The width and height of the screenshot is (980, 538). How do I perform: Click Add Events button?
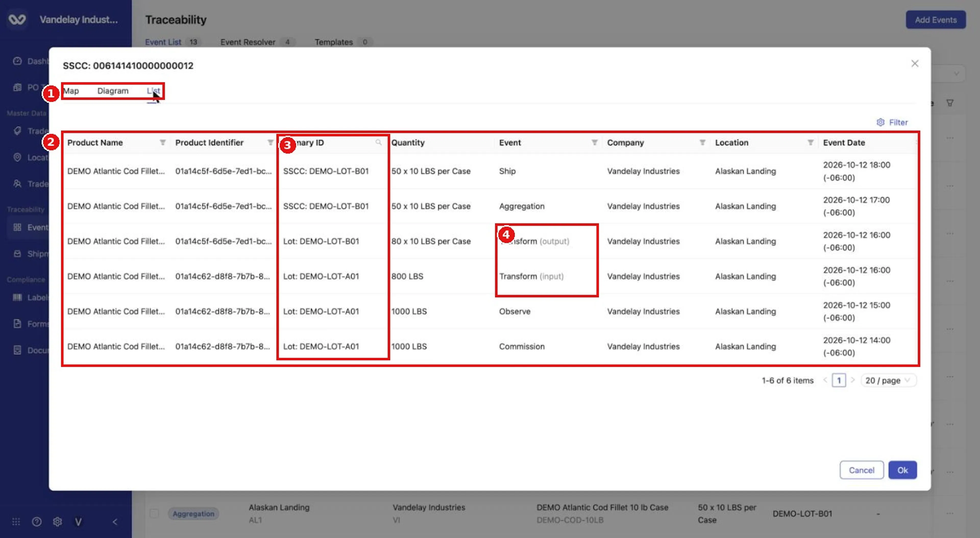(936, 20)
